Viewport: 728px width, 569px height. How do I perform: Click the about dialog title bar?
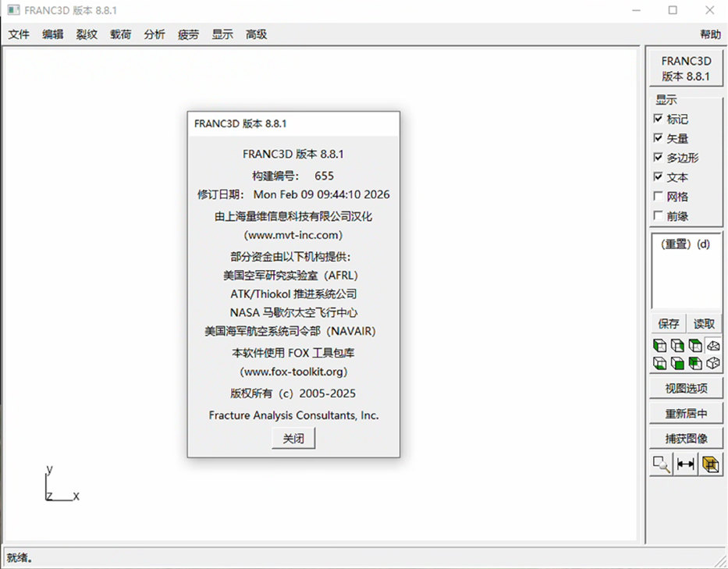(293, 123)
